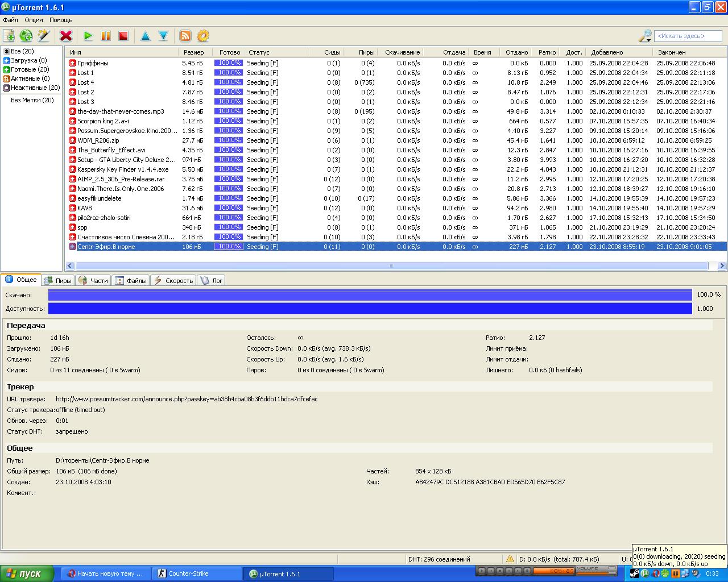The image size is (728, 582).
Task: Stop the torrent with red square icon
Action: (123, 36)
